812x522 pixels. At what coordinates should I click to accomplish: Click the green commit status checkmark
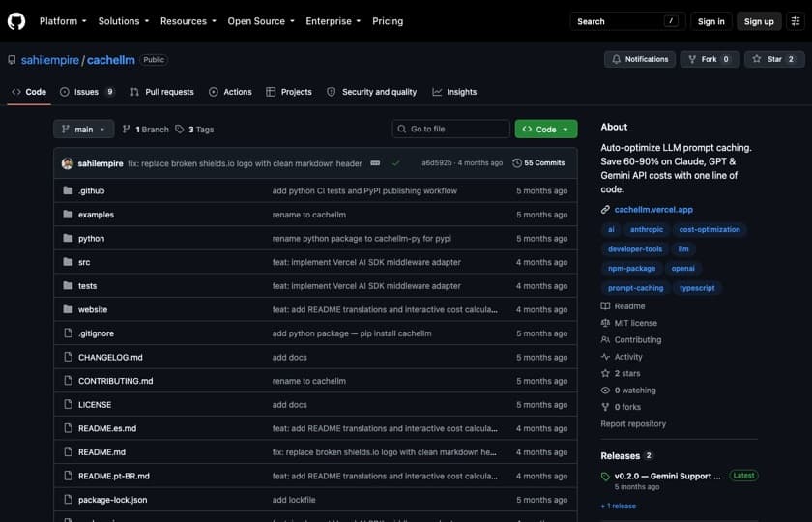396,163
